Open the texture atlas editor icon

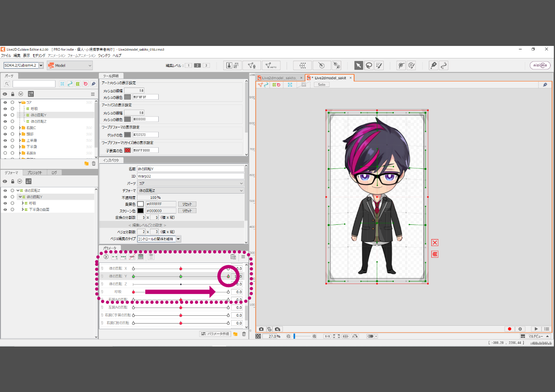[x=232, y=65]
